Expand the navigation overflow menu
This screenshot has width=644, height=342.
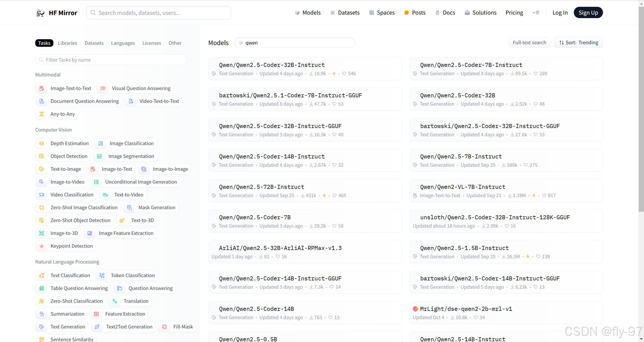pos(536,13)
